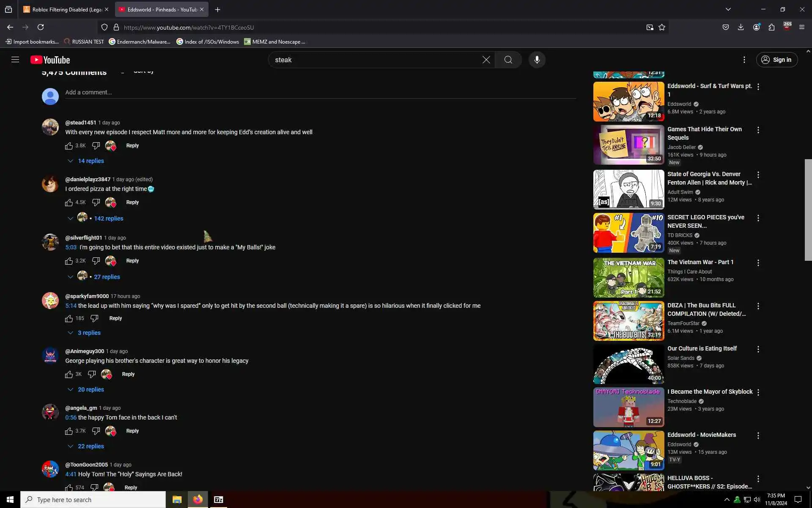Screen dimensions: 812x508
Task: Like the comment by @stead1451
Action: [x=69, y=146]
